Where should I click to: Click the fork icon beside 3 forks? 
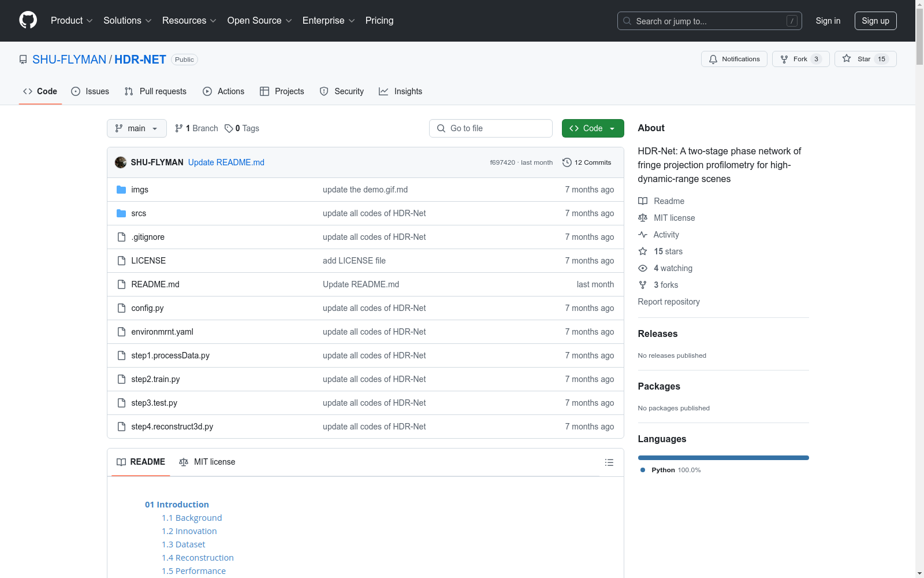point(643,285)
